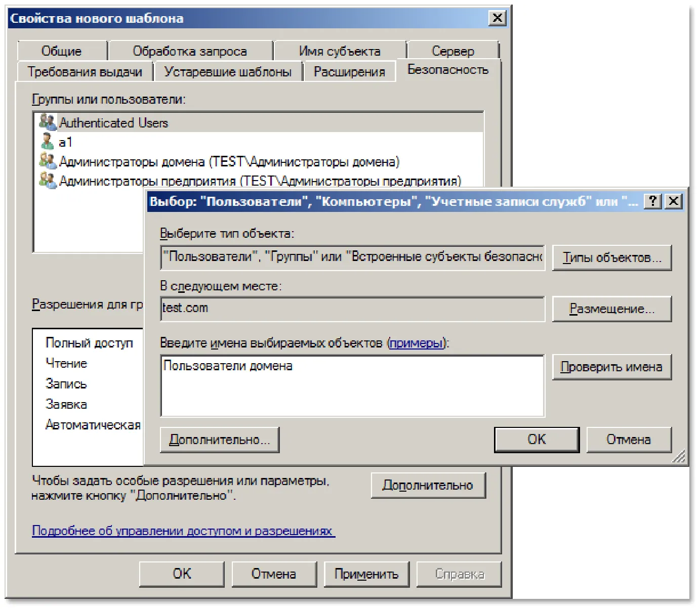Screen dimensions: 700x610
Task: Click the Запись permission row
Action: click(x=66, y=384)
